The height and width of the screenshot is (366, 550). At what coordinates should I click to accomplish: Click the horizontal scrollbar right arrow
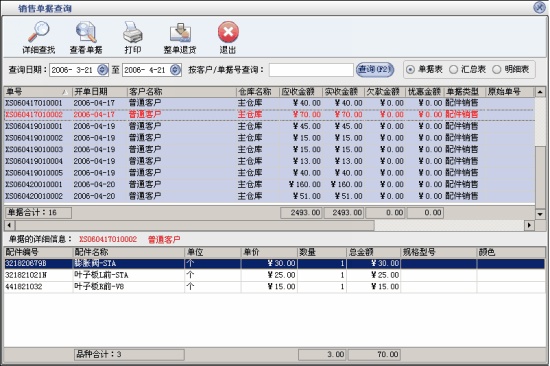pos(529,225)
